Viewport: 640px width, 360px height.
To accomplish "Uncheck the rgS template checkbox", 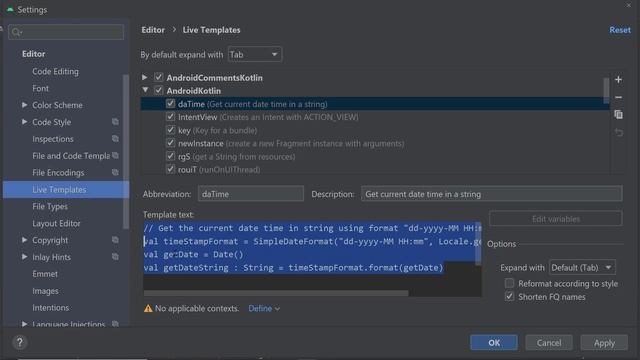I will point(170,156).
